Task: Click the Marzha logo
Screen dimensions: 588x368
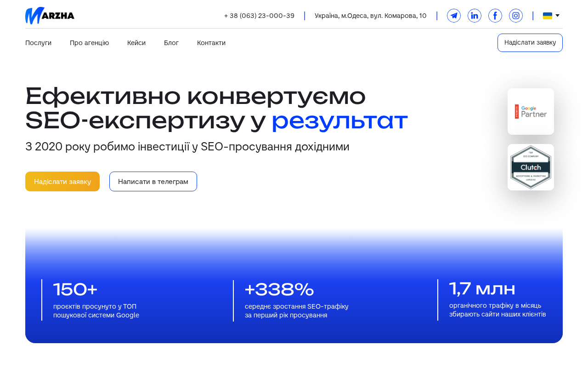Action: [x=50, y=16]
